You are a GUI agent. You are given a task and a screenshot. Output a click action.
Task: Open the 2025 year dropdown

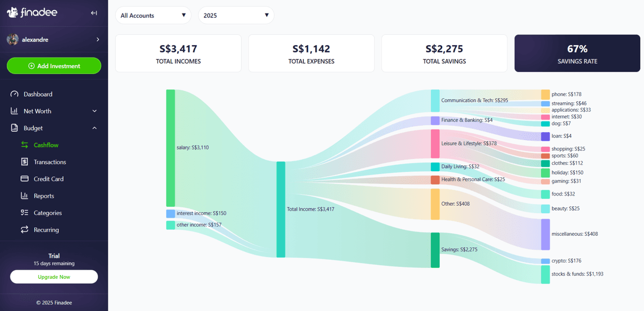coord(236,16)
